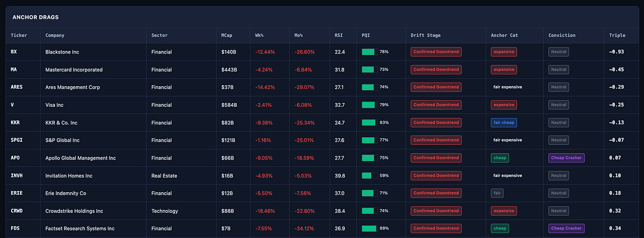644x238 pixels.
Task: Click the KKR fair cheap badge
Action: click(x=504, y=123)
